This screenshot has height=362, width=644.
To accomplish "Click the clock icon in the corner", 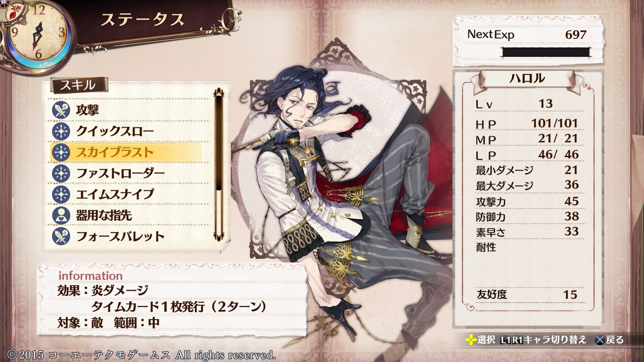I will (37, 34).
